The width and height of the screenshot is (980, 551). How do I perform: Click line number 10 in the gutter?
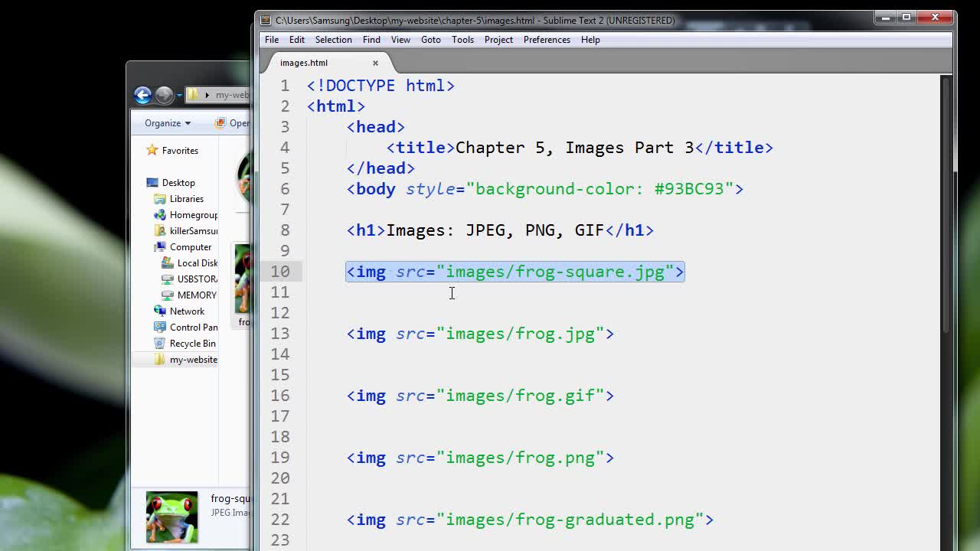279,272
